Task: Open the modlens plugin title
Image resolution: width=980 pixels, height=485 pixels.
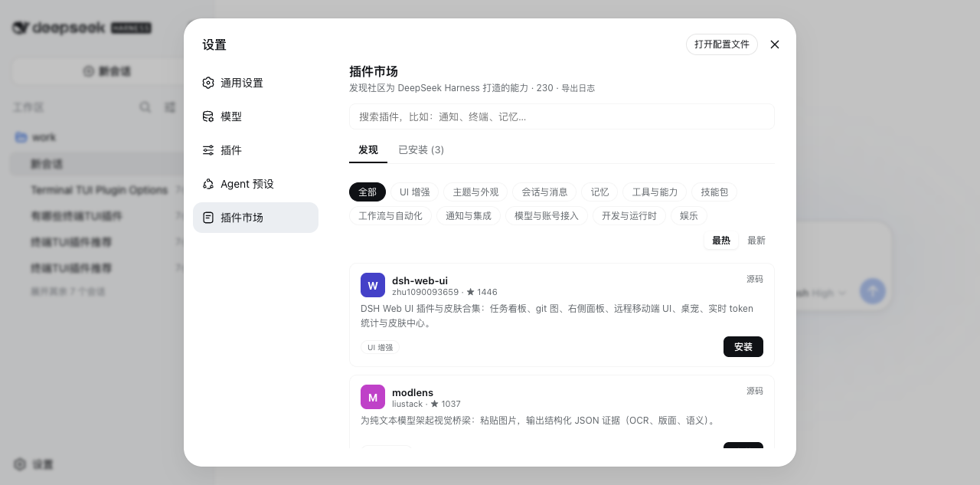Action: click(413, 392)
